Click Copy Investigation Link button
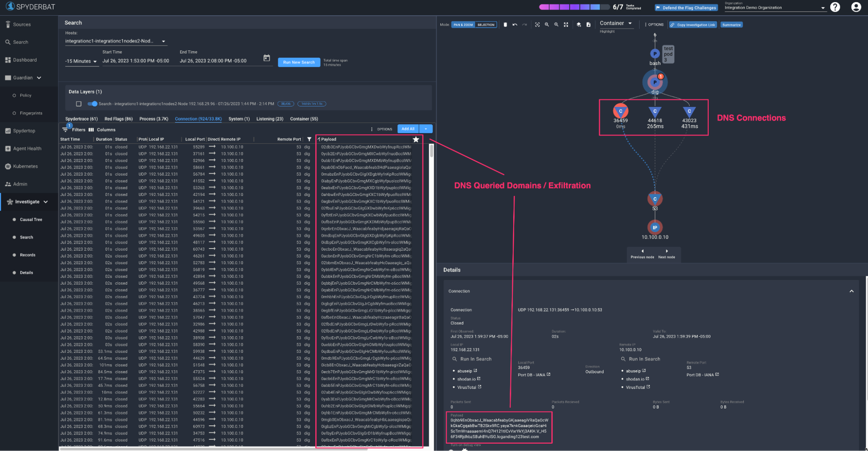The width and height of the screenshot is (868, 451). click(693, 25)
